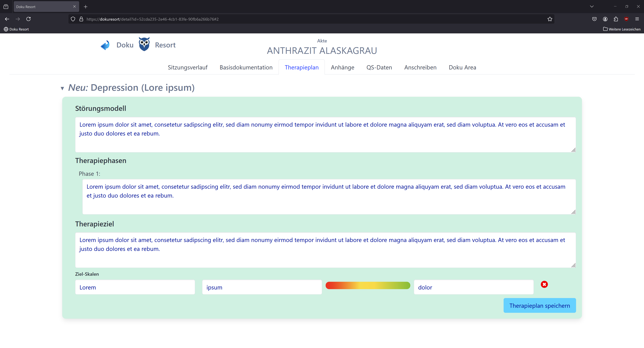
Task: Click the Therapieplan speichern button
Action: pos(539,306)
